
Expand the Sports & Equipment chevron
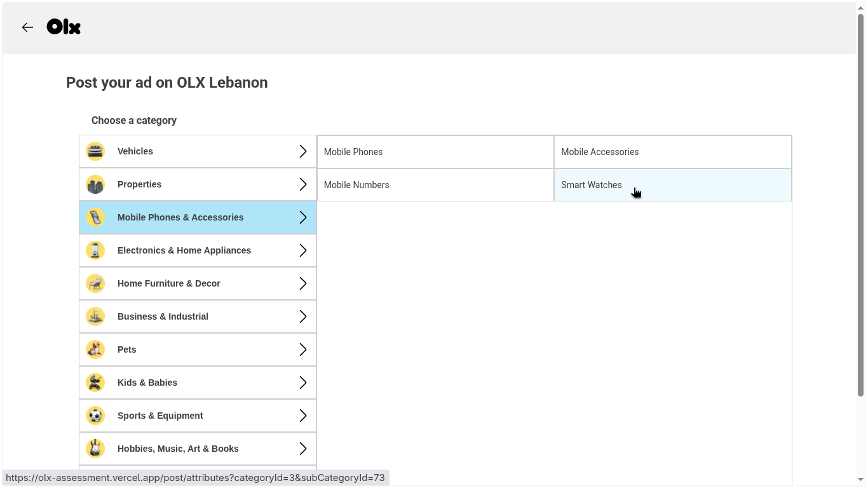click(303, 416)
